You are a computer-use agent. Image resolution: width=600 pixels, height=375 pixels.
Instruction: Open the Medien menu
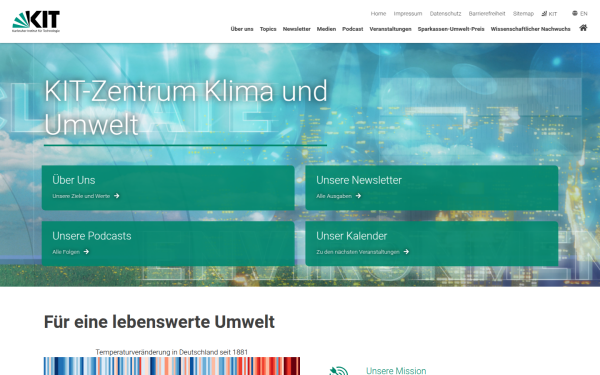click(x=326, y=29)
